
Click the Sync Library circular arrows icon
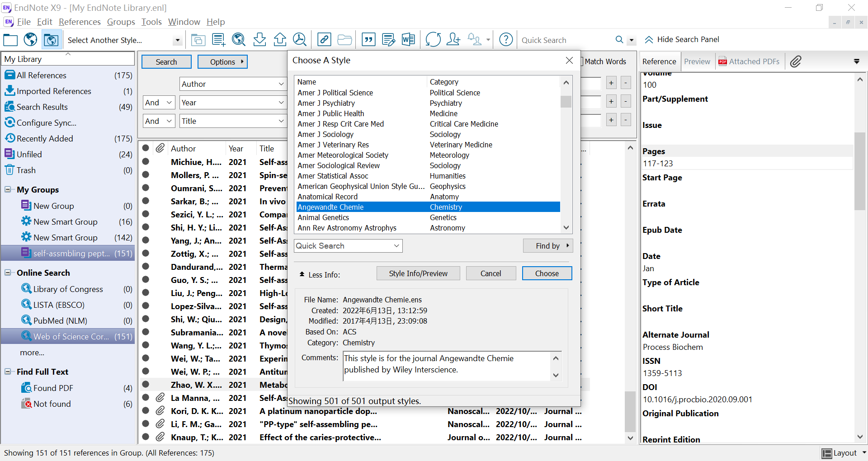(x=433, y=40)
